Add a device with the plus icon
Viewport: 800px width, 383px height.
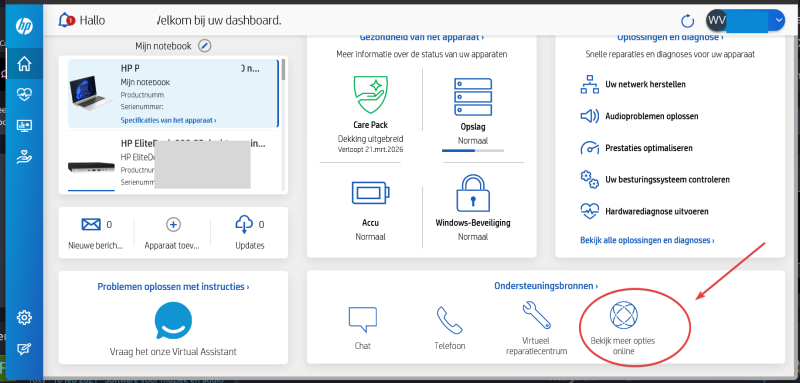click(x=173, y=224)
